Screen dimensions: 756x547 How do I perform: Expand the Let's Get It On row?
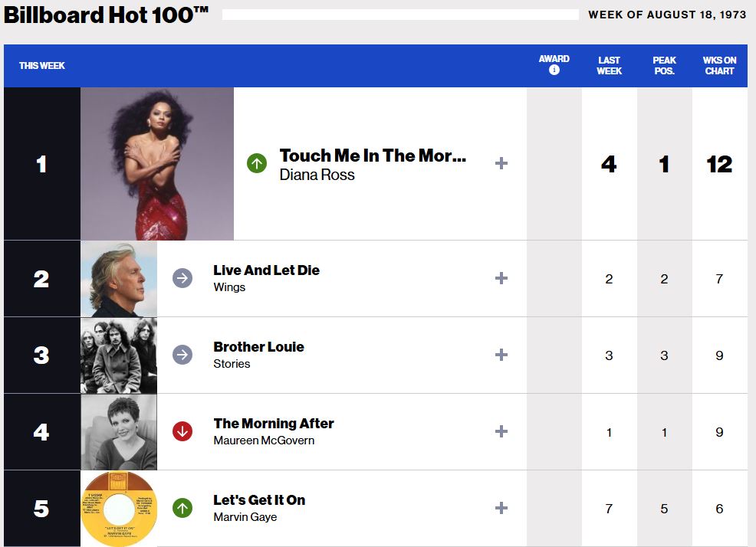(501, 508)
